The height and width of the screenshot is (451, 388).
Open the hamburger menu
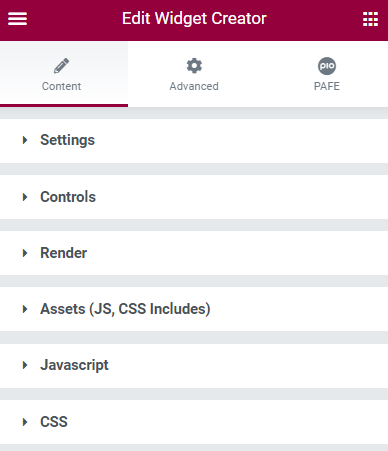tap(18, 19)
